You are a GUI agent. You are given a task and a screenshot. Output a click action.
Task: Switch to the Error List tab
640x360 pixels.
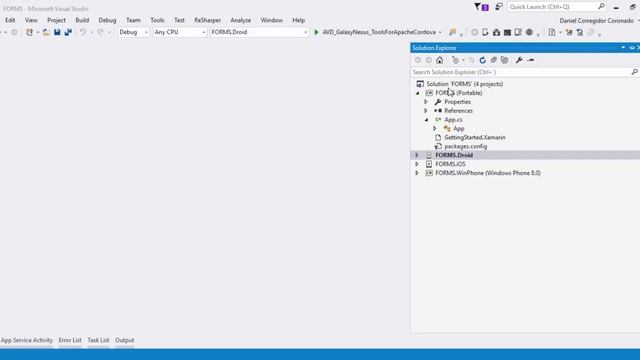coord(70,340)
